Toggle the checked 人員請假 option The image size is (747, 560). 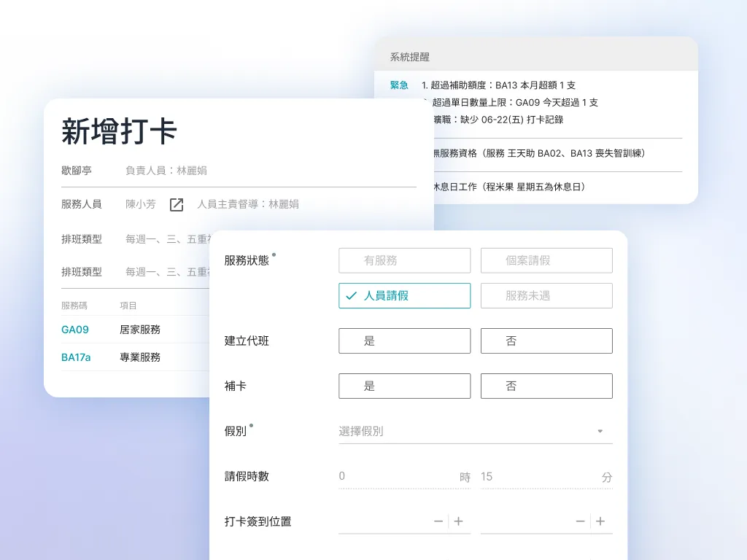click(x=404, y=296)
